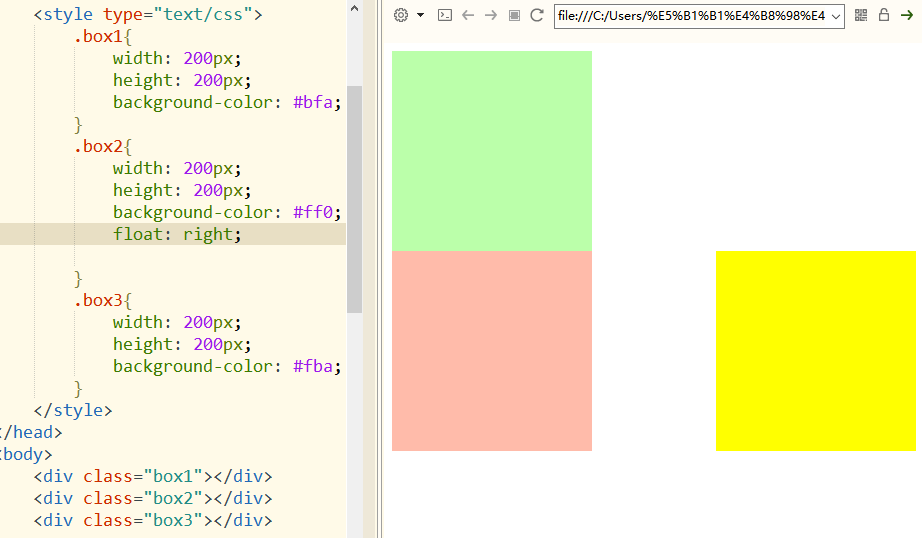Click the '#bfa' color value
The image size is (922, 538).
[x=313, y=102]
